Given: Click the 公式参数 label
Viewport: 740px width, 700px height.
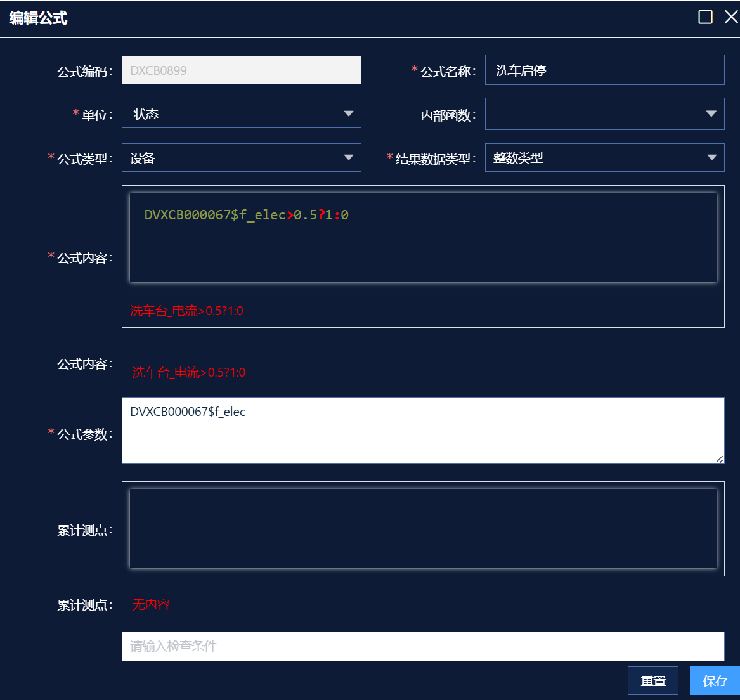Looking at the screenshot, I should click(x=85, y=434).
